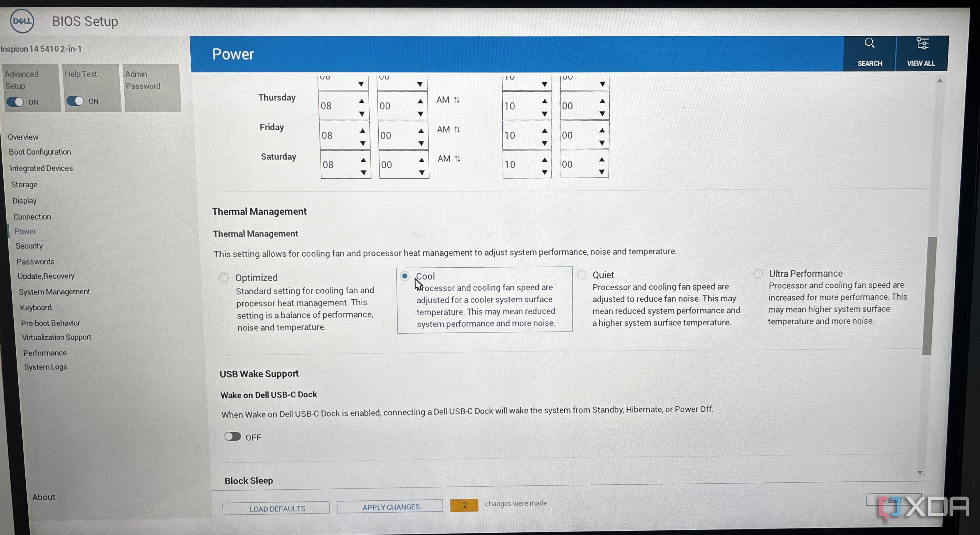Go to Security settings

[29, 246]
